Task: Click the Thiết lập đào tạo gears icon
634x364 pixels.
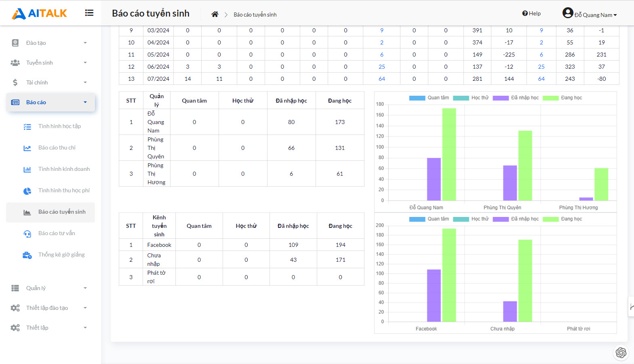Action: click(15, 308)
